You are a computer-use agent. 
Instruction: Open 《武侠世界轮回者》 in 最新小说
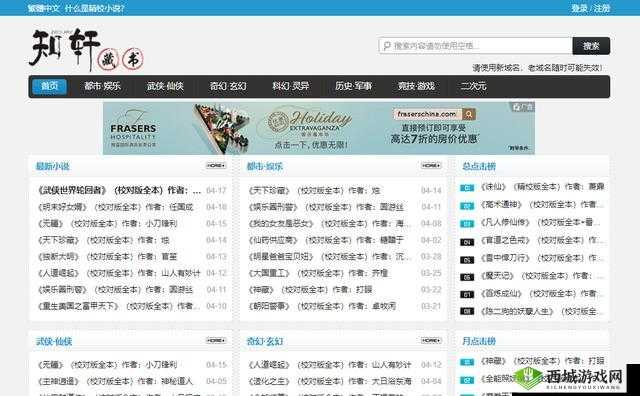119,190
